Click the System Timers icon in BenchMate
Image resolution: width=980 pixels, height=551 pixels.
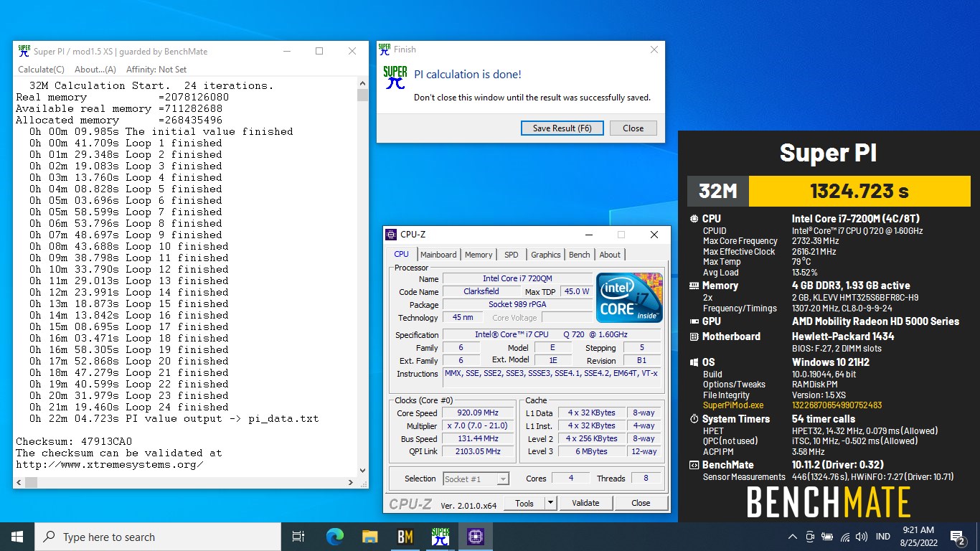(694, 419)
